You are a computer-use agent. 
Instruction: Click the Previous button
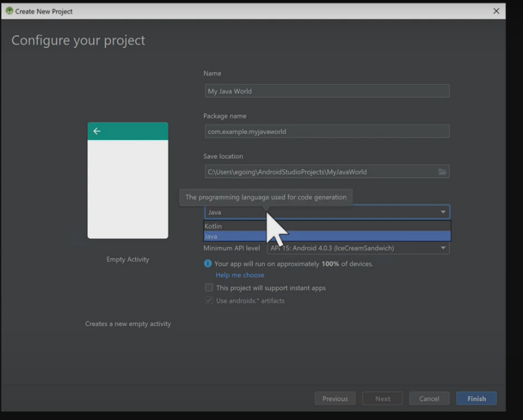tap(335, 399)
